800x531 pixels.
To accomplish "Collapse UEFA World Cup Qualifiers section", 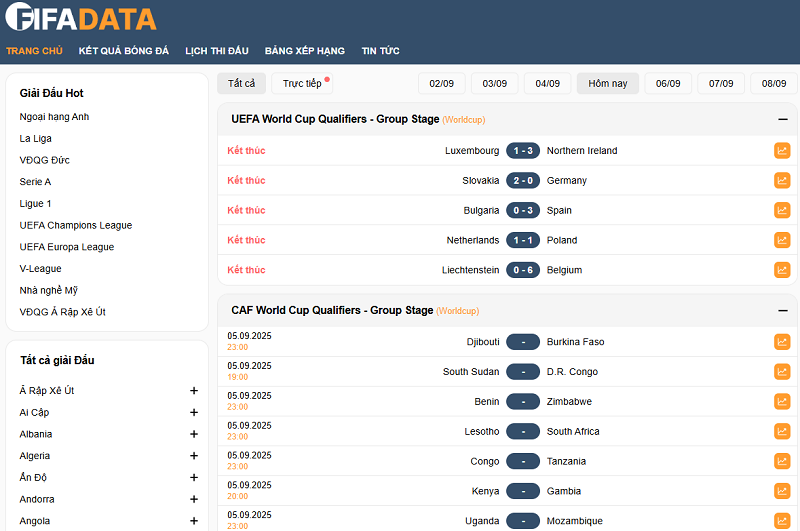I will coord(783,119).
